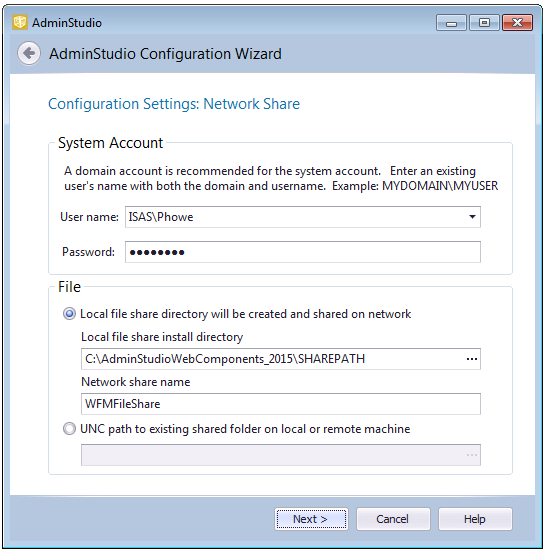Click the wizard Back arrow button
This screenshot has height=551, width=545.
pyautogui.click(x=29, y=53)
